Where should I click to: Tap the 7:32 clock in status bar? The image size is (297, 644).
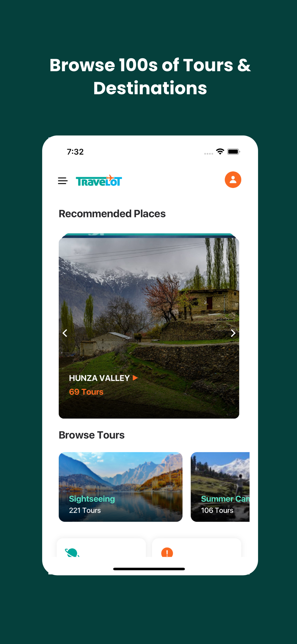pyautogui.click(x=75, y=152)
